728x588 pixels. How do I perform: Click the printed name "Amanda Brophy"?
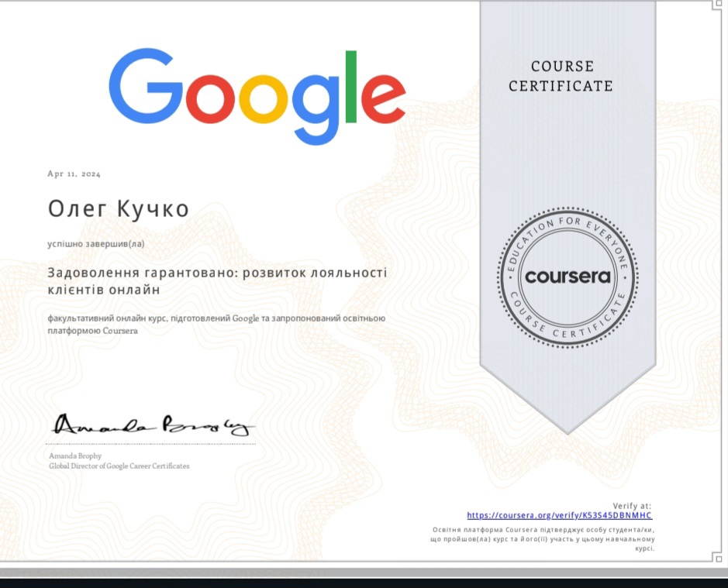(75, 456)
